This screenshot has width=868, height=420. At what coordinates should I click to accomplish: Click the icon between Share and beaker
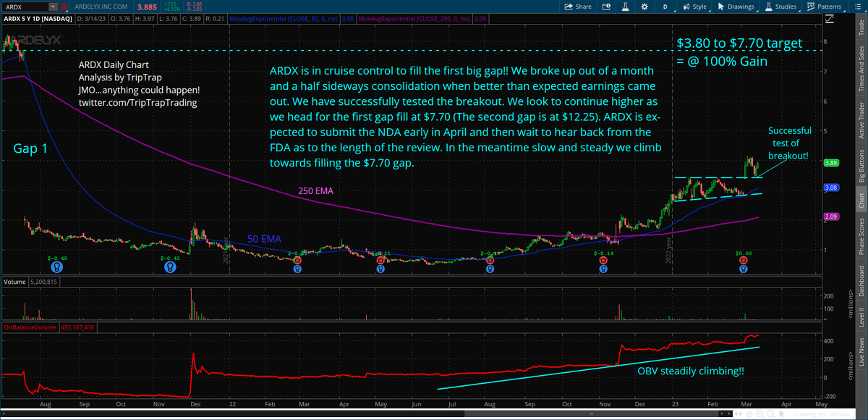pyautogui.click(x=608, y=7)
